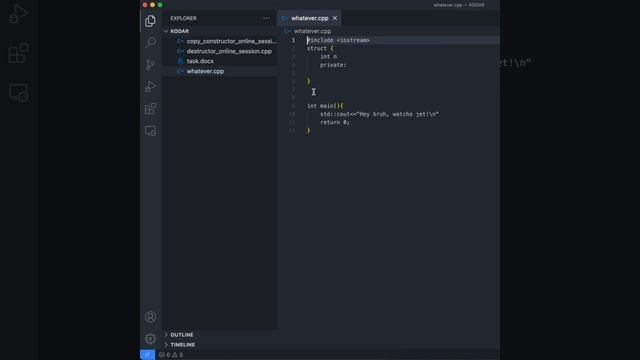Collapse the KODAR folder section
The image size is (640, 360).
pyautogui.click(x=220, y=31)
